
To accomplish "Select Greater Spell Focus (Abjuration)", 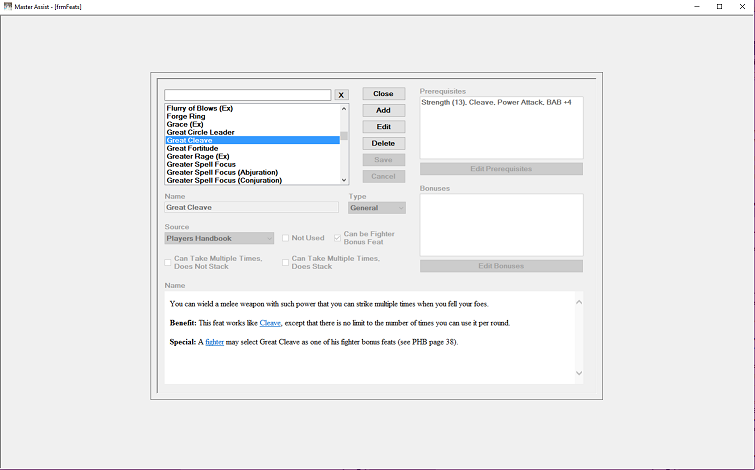I will pos(252,172).
